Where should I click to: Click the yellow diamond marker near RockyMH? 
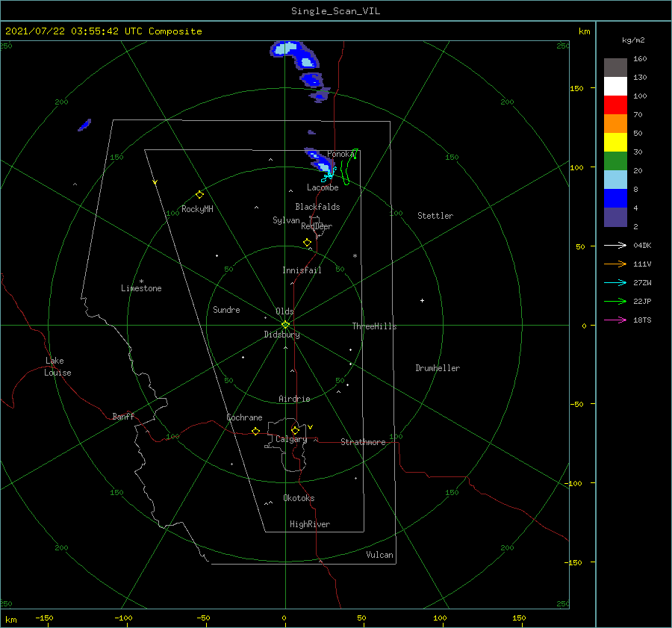[199, 195]
